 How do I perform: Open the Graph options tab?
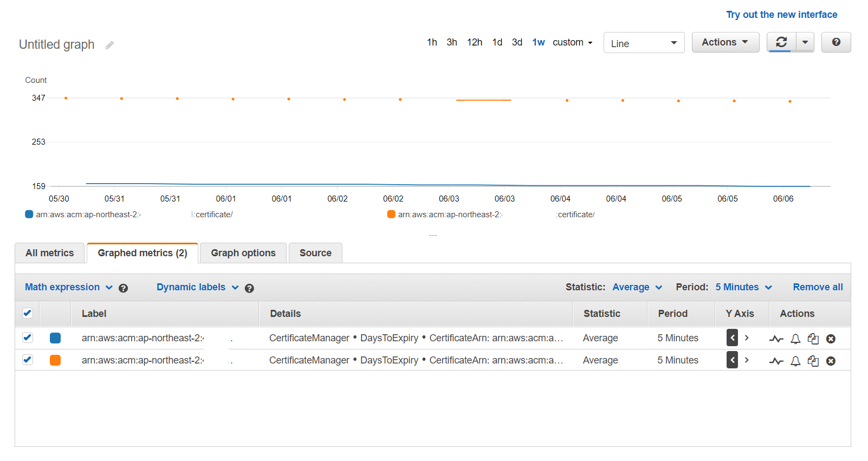click(243, 253)
